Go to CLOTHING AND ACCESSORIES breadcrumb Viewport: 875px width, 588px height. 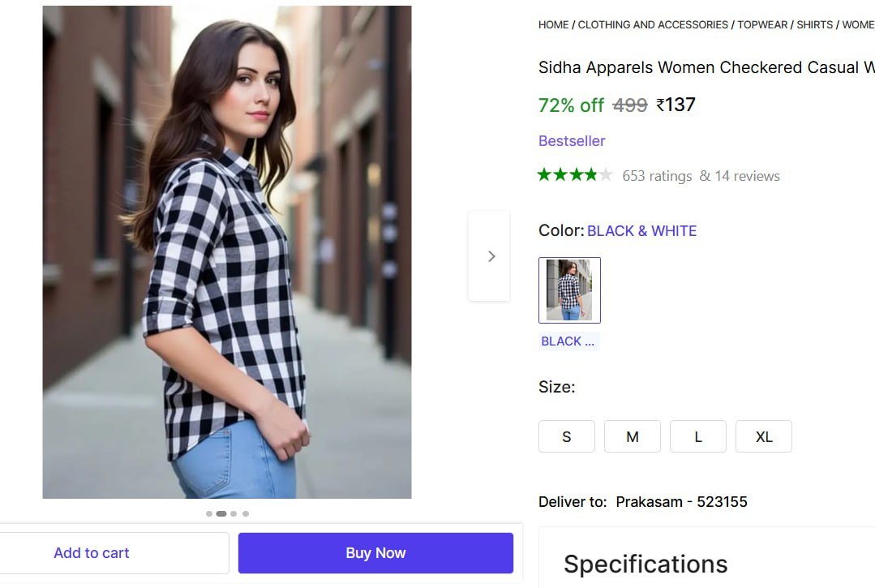click(x=653, y=25)
